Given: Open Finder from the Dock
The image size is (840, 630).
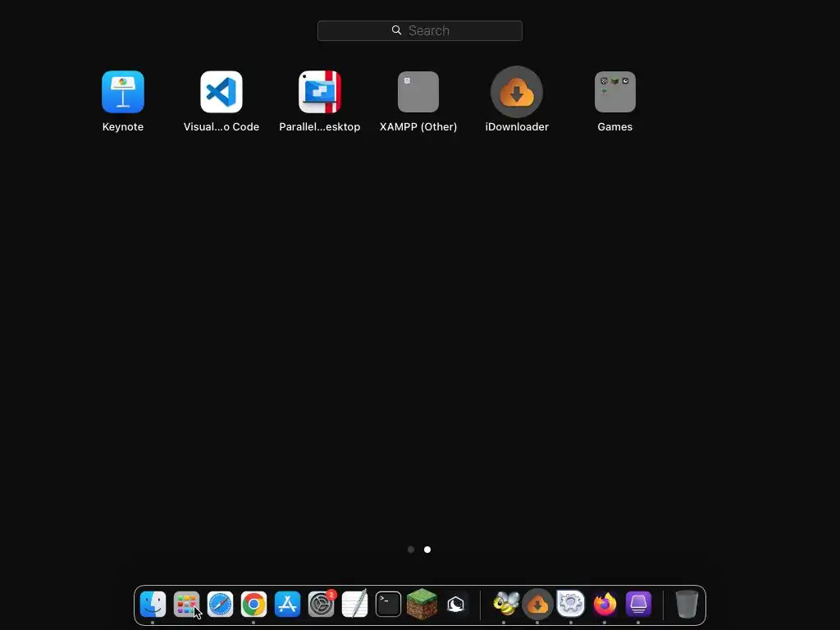Looking at the screenshot, I should tap(153, 605).
